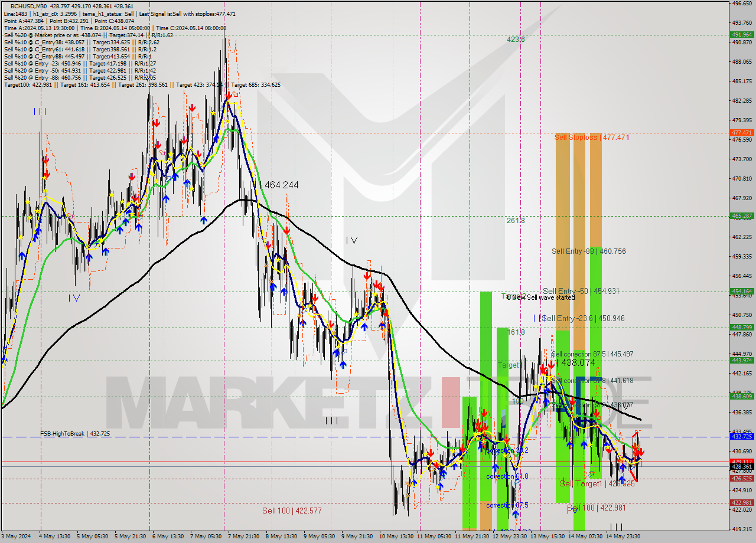
Task: Click the 'Sell %10 @ Entry -23: 450.946' line
Action: coord(80,64)
